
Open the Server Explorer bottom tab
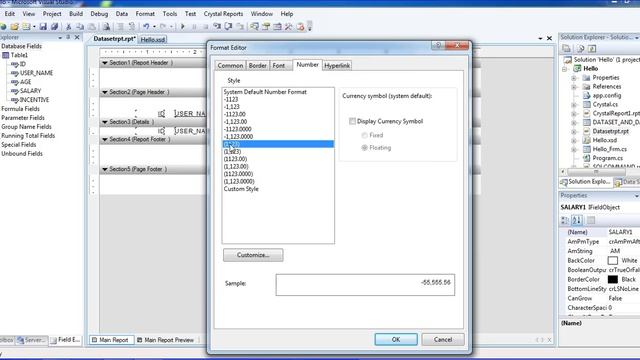point(31,340)
